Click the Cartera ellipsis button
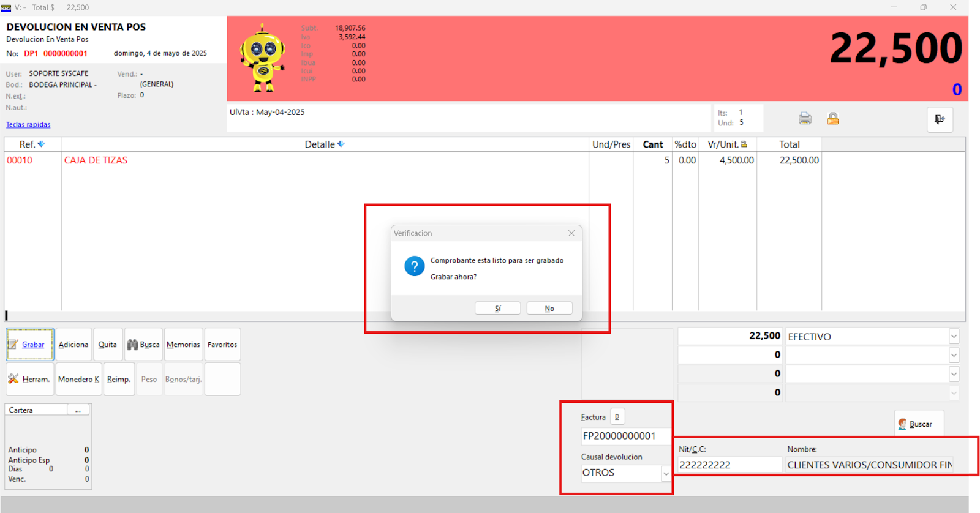Screen dimensions: 980x513 [78, 410]
